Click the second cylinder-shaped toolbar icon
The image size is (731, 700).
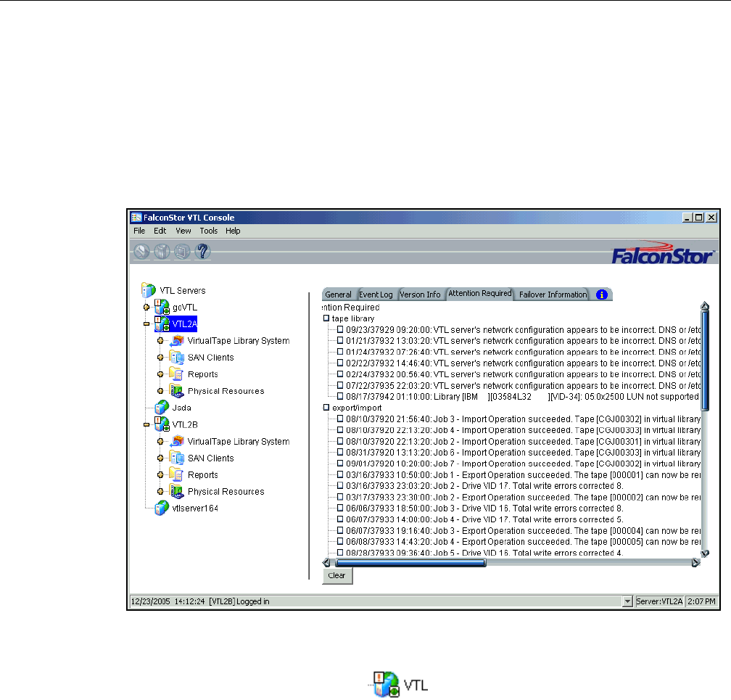[x=162, y=252]
